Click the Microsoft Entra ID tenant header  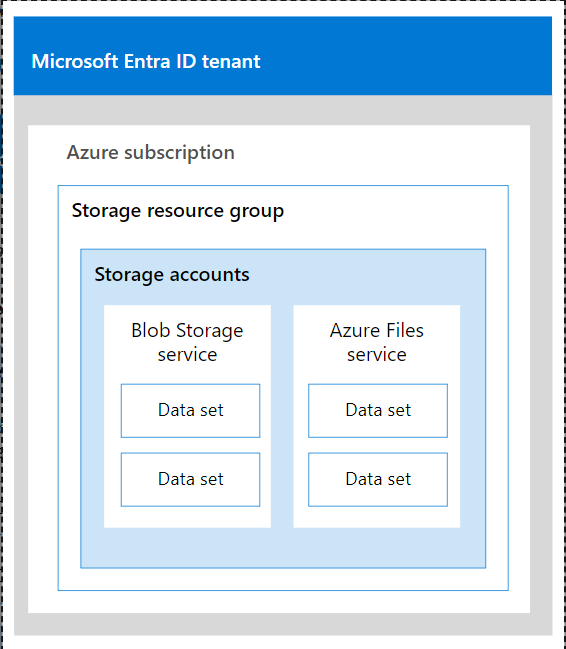pos(146,61)
